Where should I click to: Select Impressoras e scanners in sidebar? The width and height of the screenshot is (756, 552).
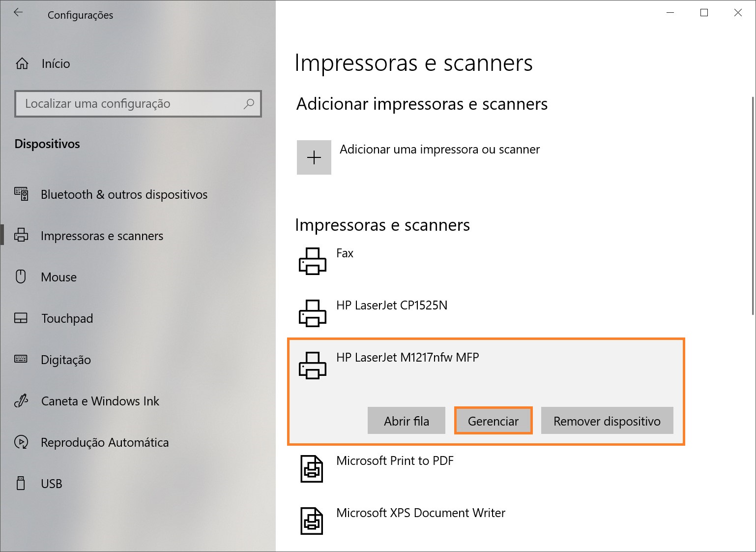click(x=102, y=236)
